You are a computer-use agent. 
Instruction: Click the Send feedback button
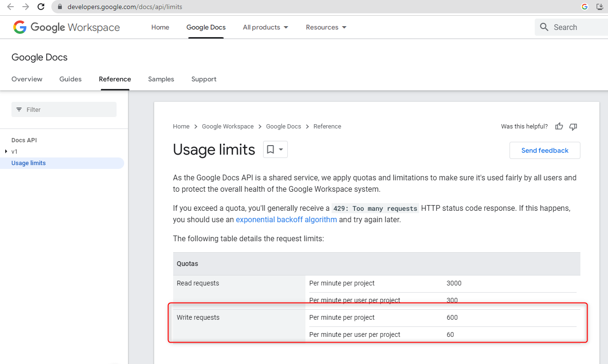(x=545, y=150)
